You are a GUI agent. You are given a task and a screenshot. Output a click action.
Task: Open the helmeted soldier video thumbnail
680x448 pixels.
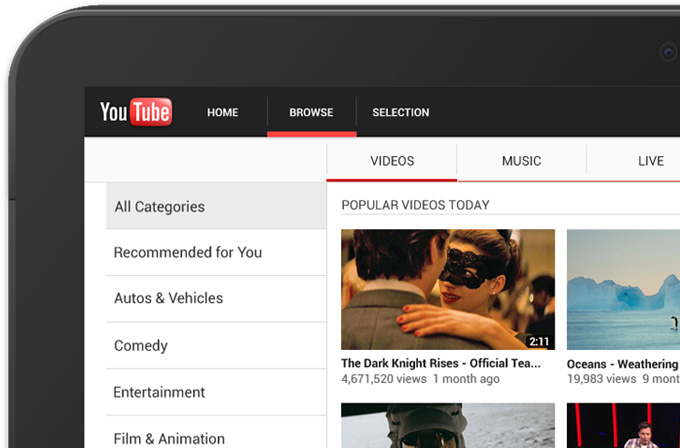click(448, 425)
